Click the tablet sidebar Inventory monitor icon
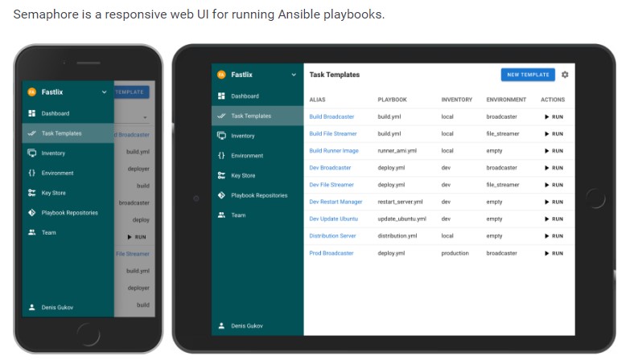630x364 pixels. 221,136
